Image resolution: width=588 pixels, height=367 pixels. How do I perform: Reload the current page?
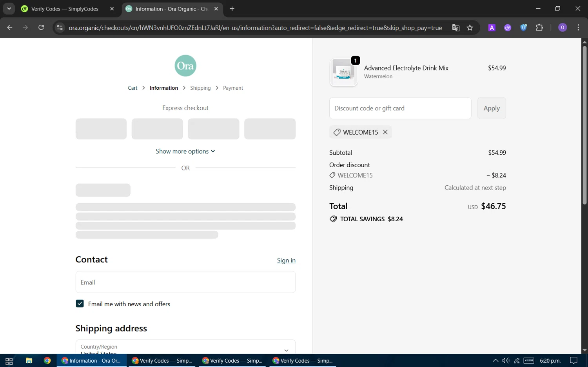click(41, 27)
